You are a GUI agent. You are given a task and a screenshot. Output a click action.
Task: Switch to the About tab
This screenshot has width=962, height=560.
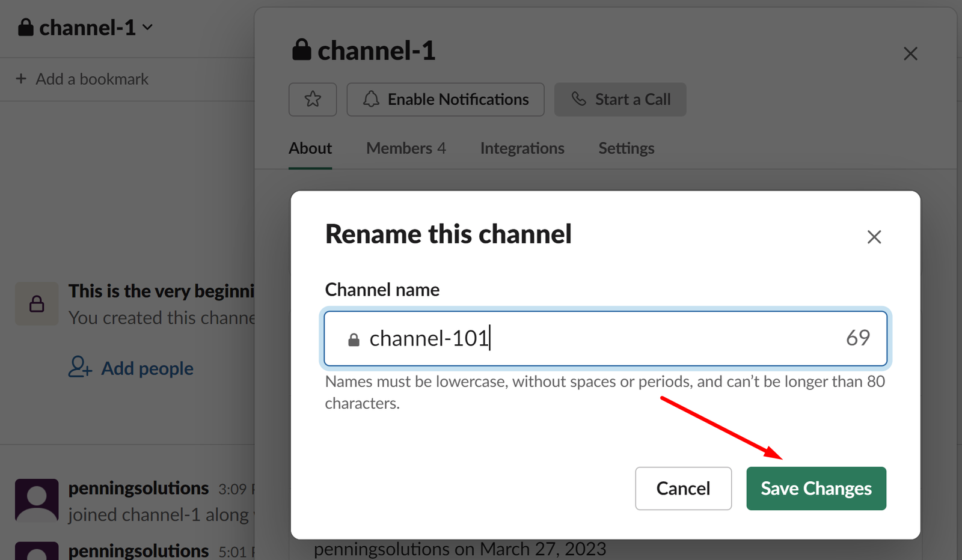(310, 148)
